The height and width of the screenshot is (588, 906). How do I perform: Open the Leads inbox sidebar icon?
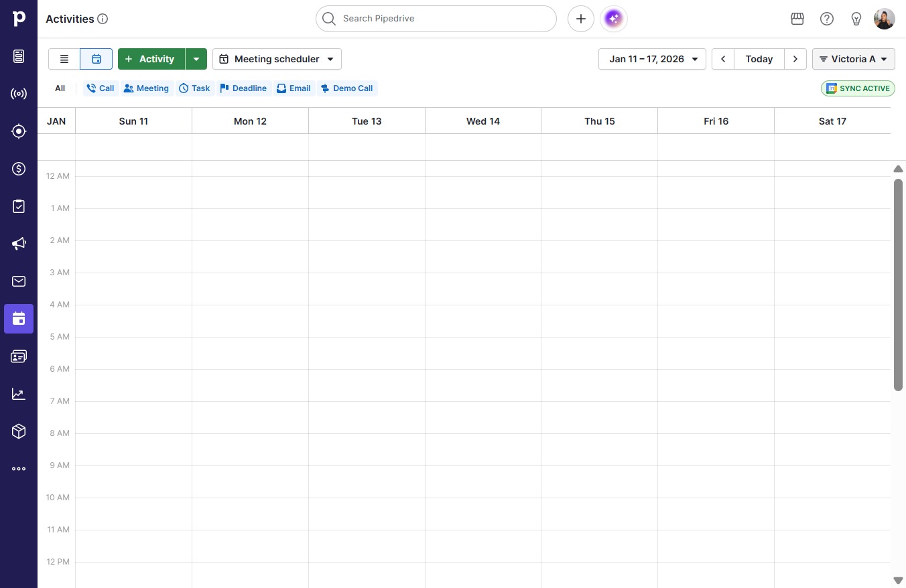tap(19, 56)
